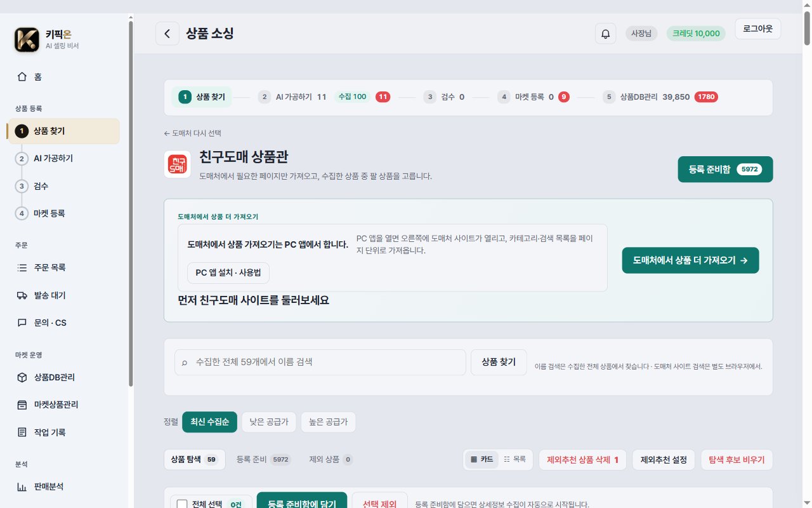The height and width of the screenshot is (508, 812).
Task: Open the 제외 상품 tab
Action: pos(331,459)
